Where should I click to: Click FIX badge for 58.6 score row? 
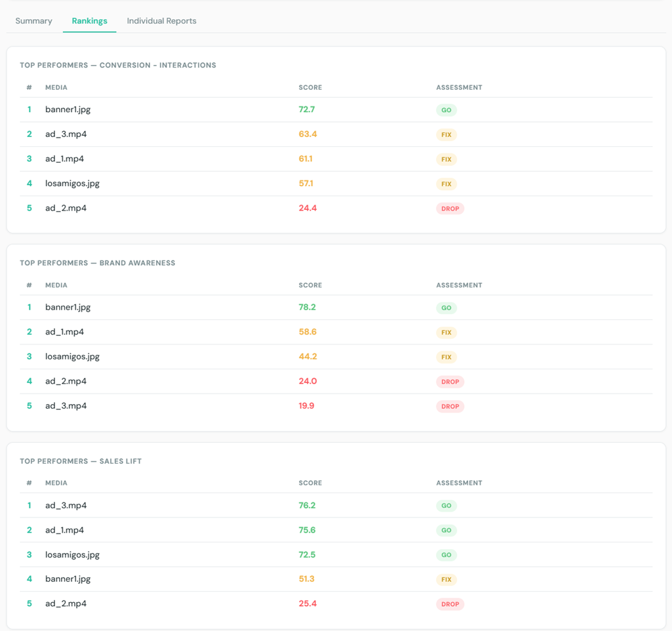coord(446,333)
